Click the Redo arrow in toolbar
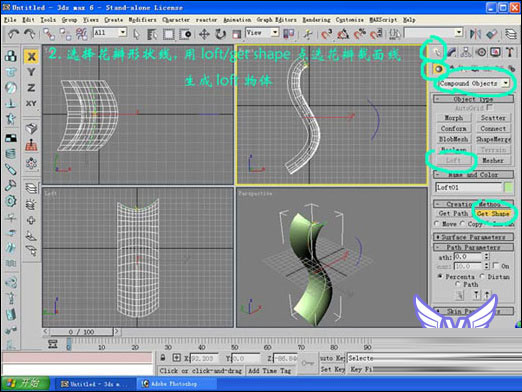The image size is (522, 392). (x=29, y=33)
